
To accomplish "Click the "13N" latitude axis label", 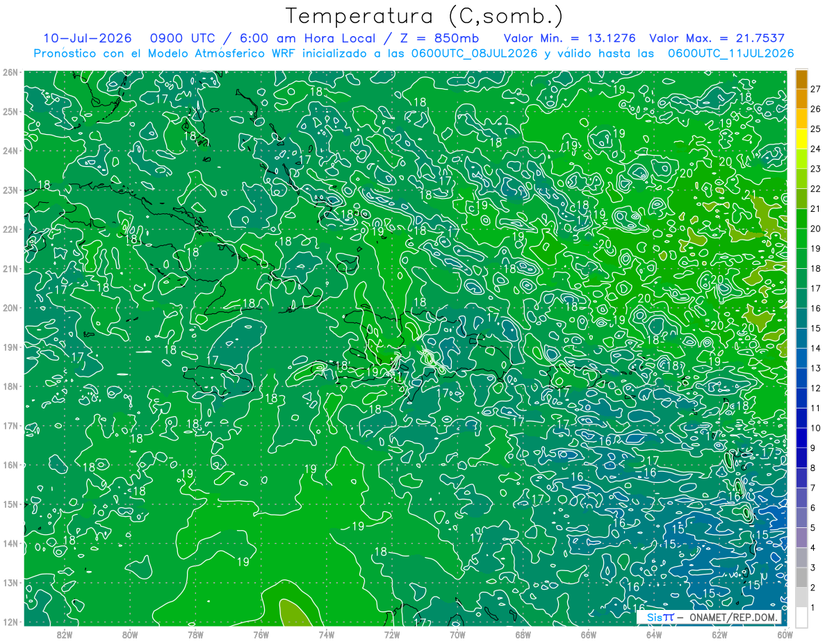I will pyautogui.click(x=10, y=583).
